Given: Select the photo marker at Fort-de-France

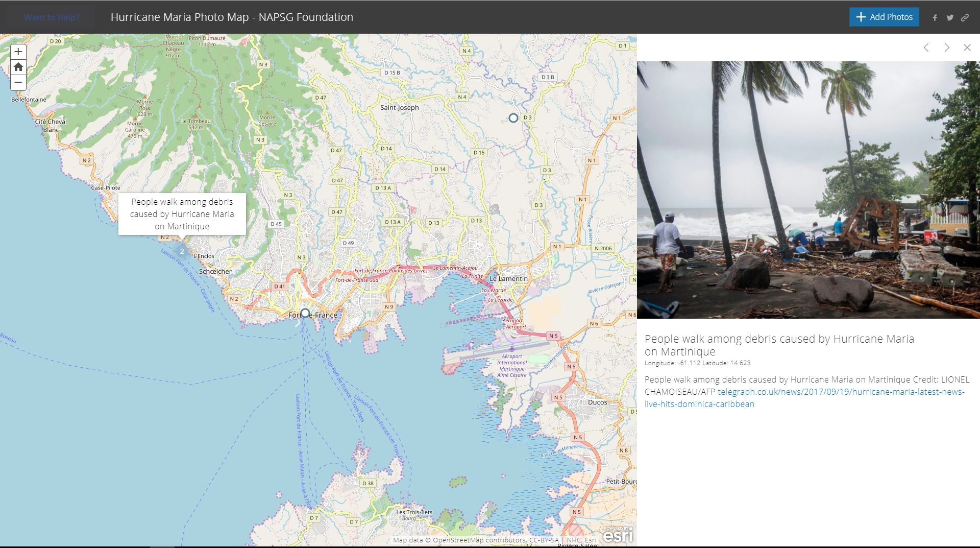Looking at the screenshot, I should click(305, 313).
